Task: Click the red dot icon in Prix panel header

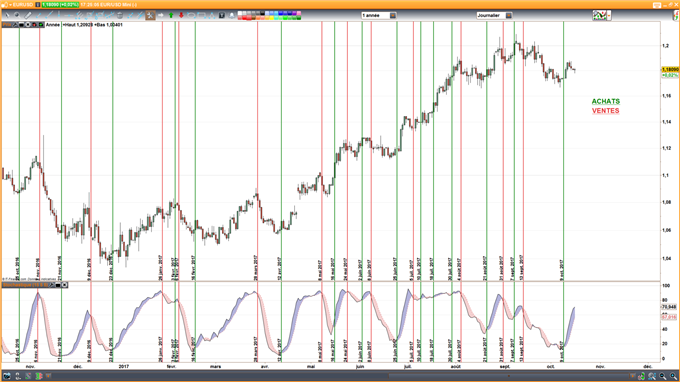Action: (34, 25)
